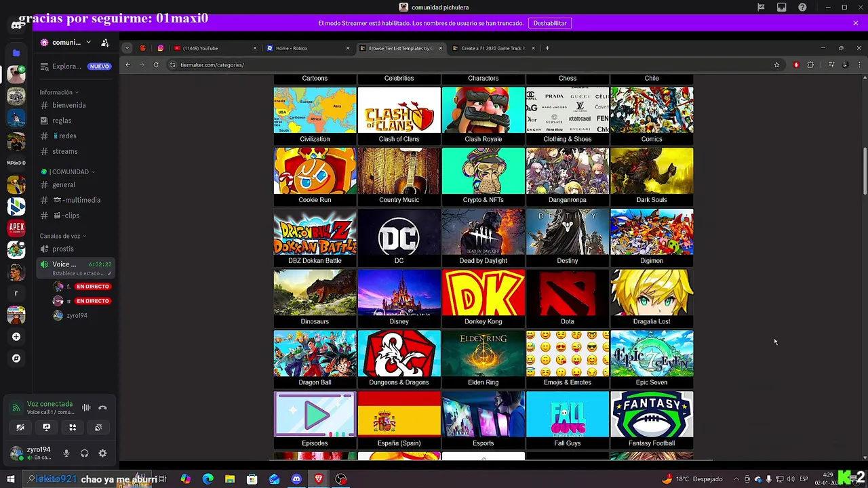This screenshot has height=488, width=868.
Task: Switch to the pinned Instagram tab
Action: point(161,48)
